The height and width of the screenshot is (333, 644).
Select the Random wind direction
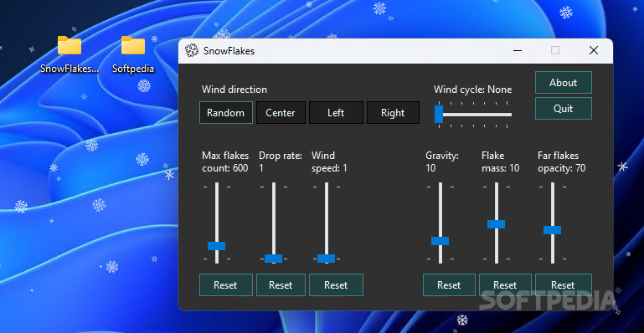(x=226, y=113)
